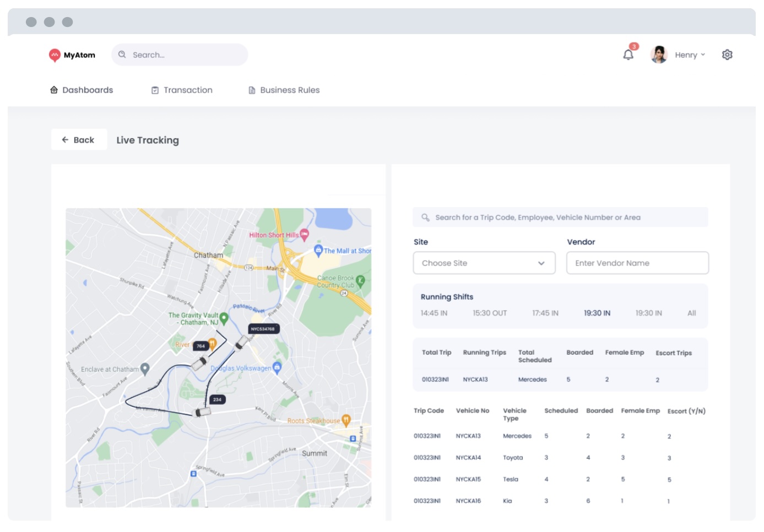Viewport: 764px width, 532px height.
Task: Click the Trip Code column header
Action: pyautogui.click(x=429, y=411)
